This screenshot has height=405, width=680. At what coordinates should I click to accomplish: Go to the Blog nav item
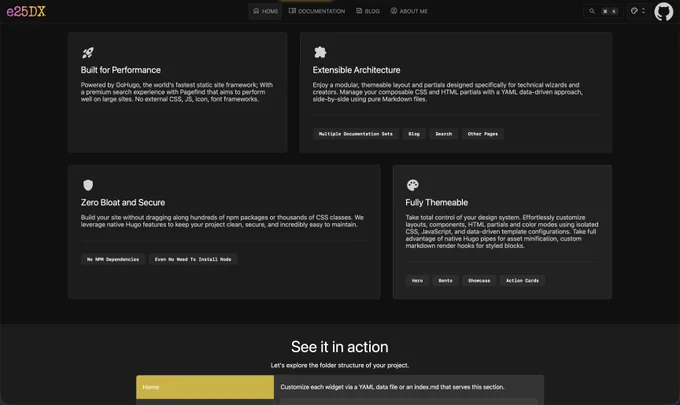(368, 11)
